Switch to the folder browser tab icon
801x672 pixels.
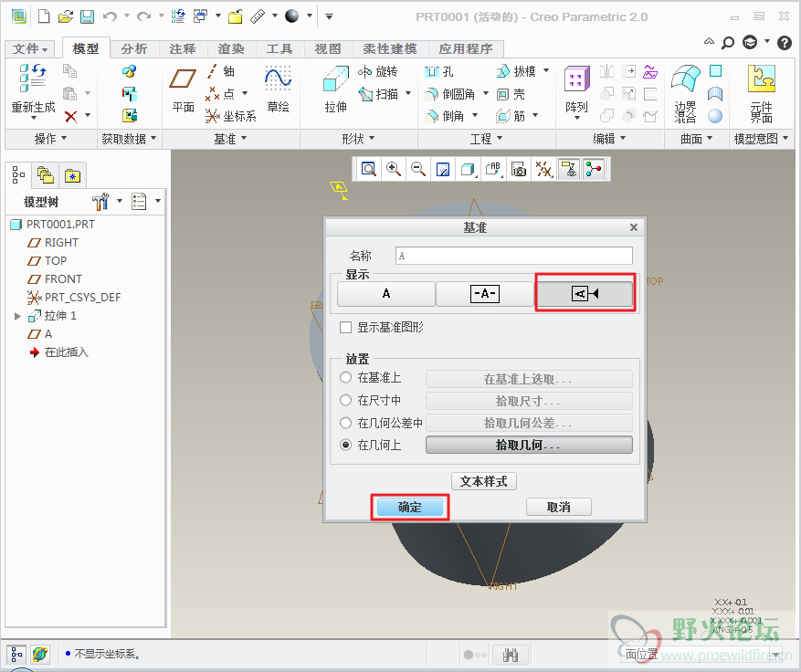click(x=46, y=175)
